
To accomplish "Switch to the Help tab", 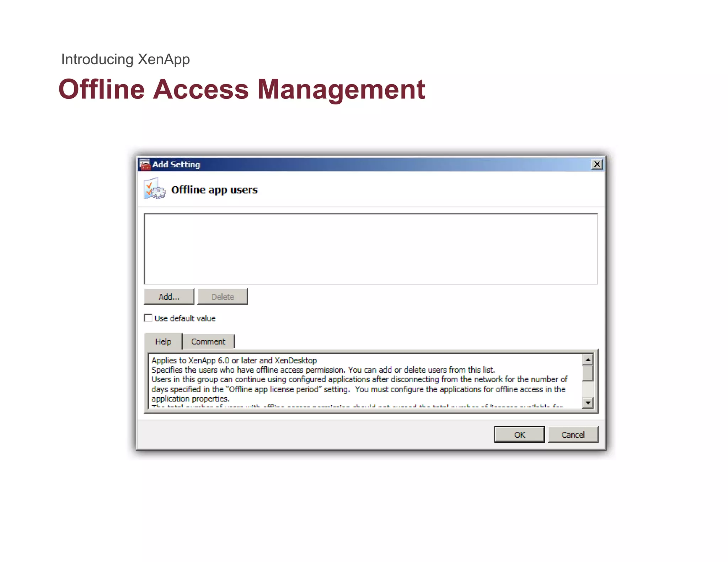I will pyautogui.click(x=163, y=341).
